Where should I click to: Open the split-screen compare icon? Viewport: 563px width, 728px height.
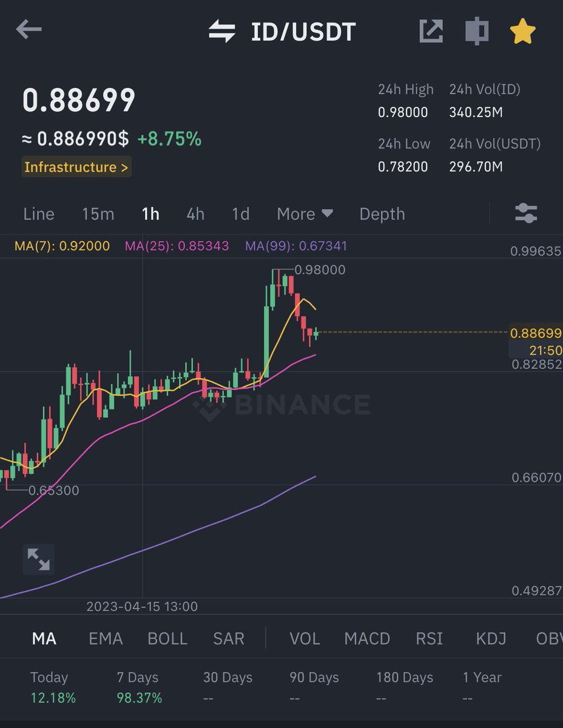click(x=477, y=31)
